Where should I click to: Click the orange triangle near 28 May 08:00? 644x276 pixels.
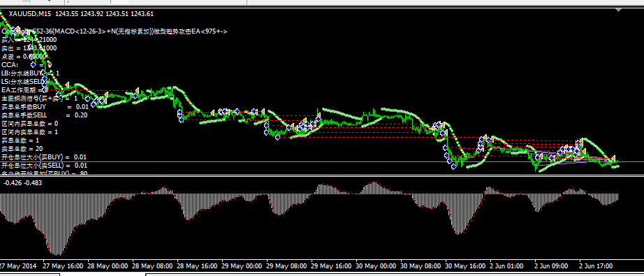(137, 90)
